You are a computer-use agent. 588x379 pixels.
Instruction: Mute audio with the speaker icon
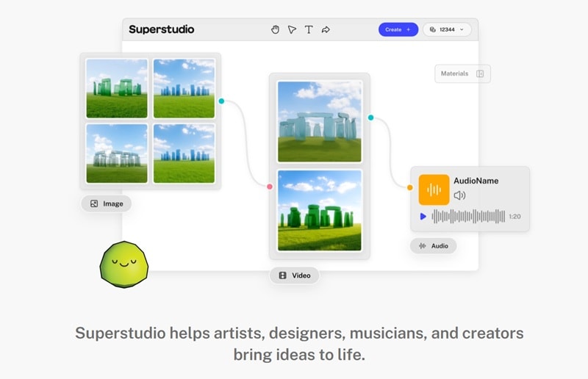click(459, 195)
